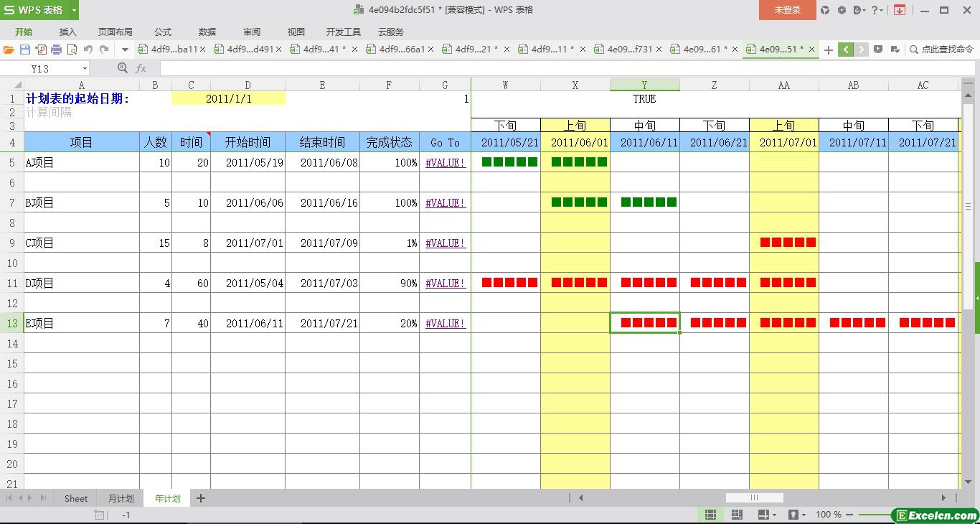Click the 未登录 login button
Image resolution: width=980 pixels, height=524 pixels.
(787, 10)
